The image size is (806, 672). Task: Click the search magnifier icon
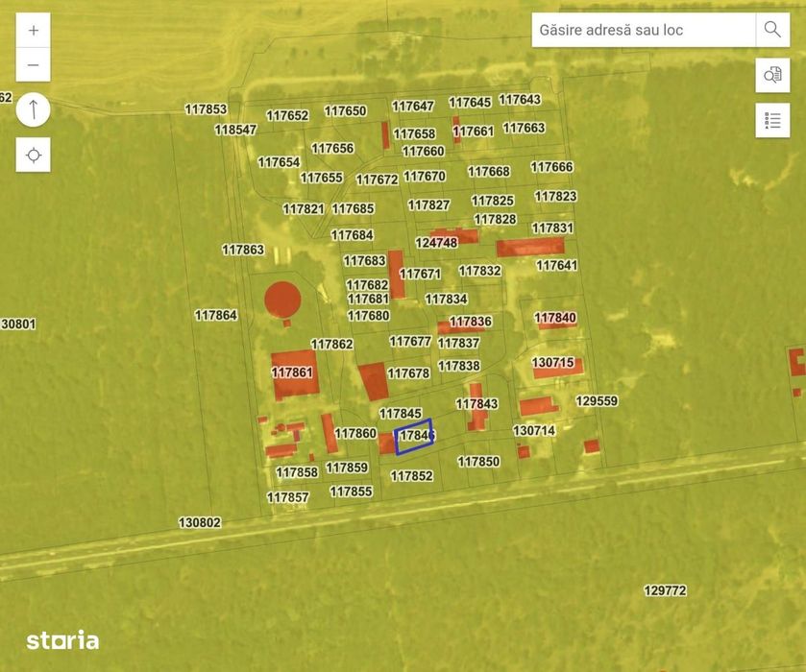coord(772,30)
